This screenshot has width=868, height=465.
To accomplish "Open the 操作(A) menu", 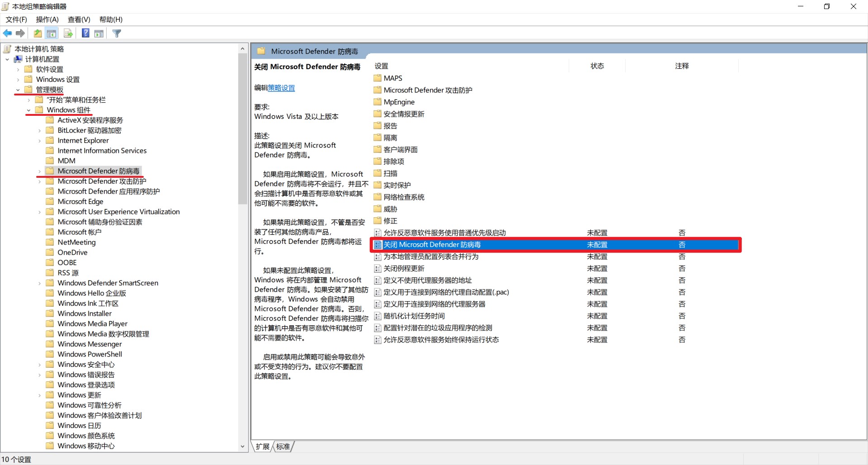I will (47, 19).
